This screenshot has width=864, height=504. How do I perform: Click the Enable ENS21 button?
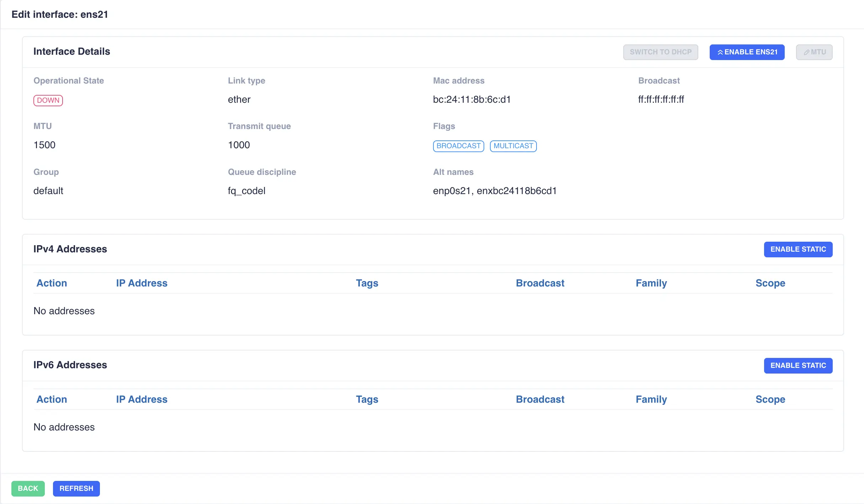[747, 52]
